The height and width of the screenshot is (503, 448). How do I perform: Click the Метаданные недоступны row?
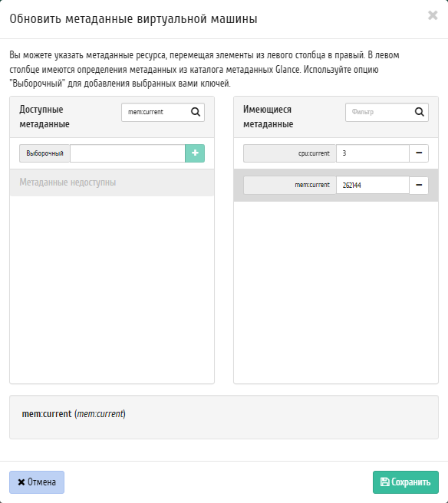112,182
